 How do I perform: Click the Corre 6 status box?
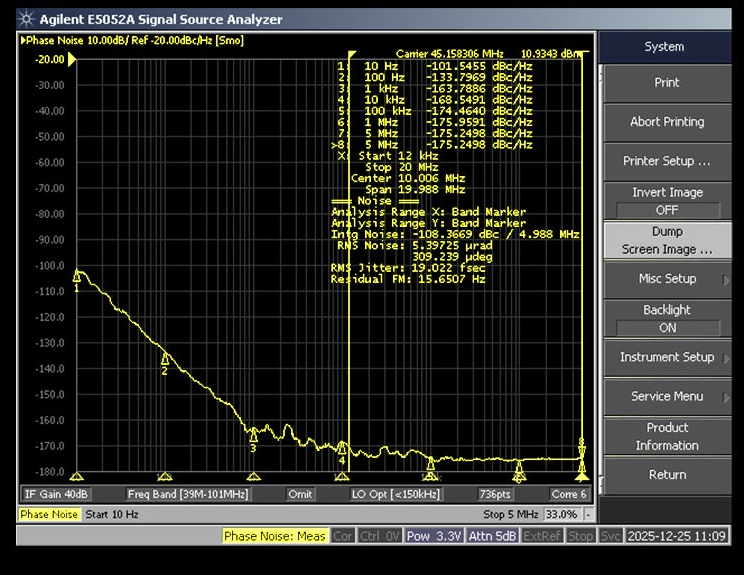(569, 494)
